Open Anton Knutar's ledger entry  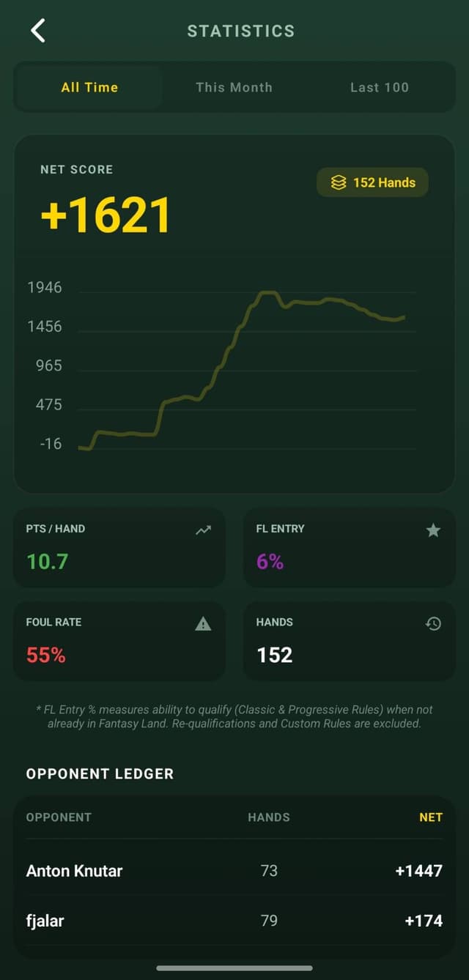(234, 871)
